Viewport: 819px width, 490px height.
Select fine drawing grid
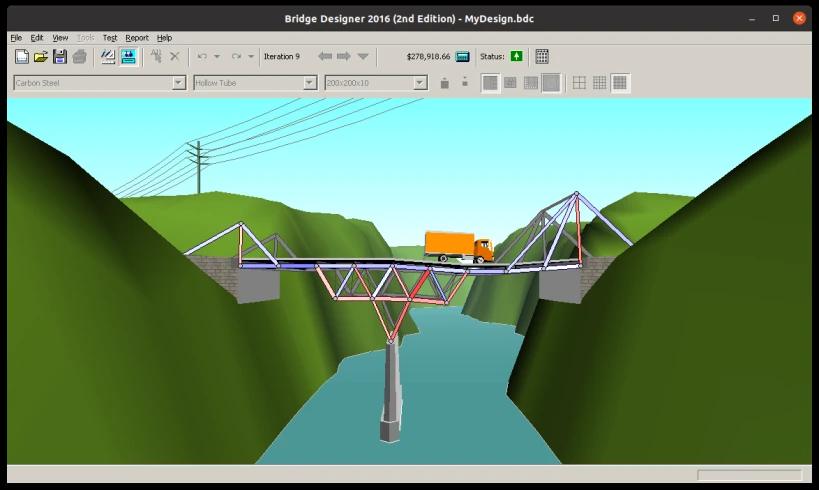coord(620,83)
